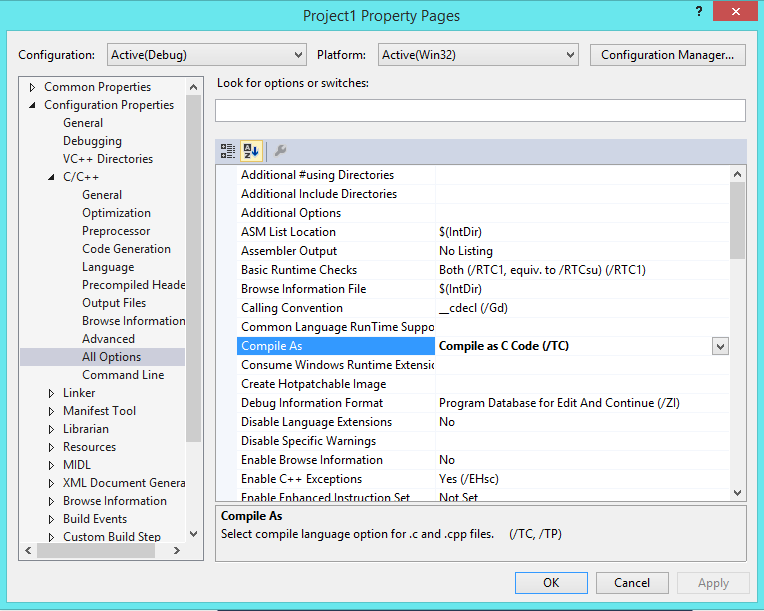Click the Alphabetical sort icon
The width and height of the screenshot is (764, 611).
251,151
